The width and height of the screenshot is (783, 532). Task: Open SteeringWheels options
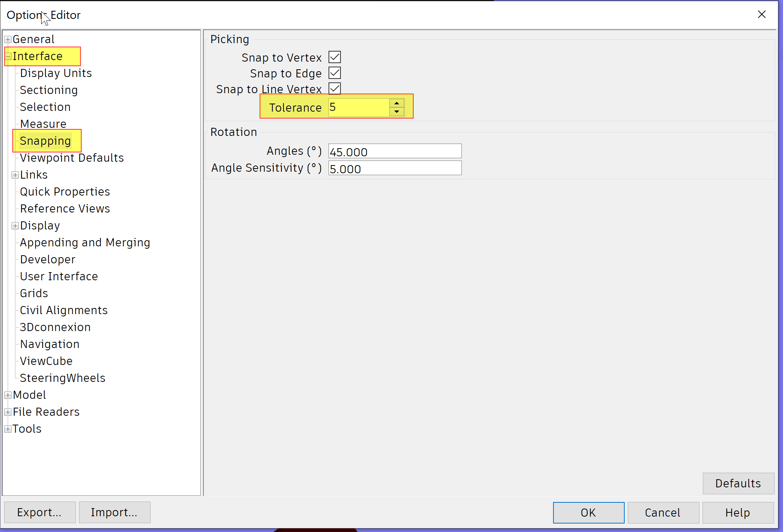tap(62, 378)
